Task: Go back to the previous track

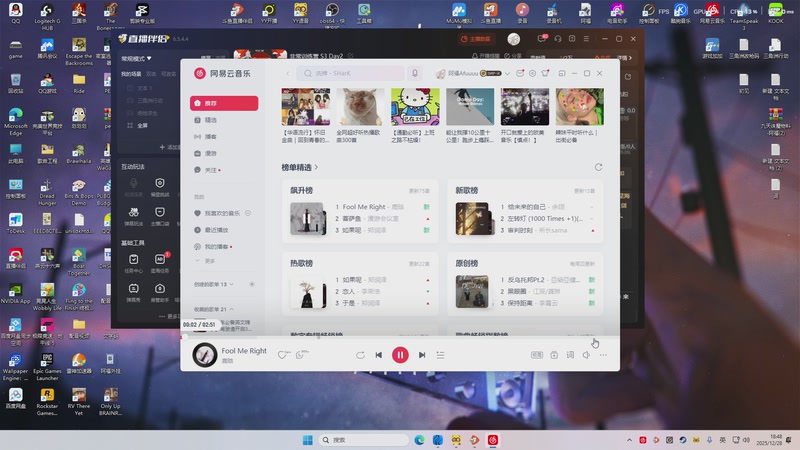Action: click(x=379, y=355)
